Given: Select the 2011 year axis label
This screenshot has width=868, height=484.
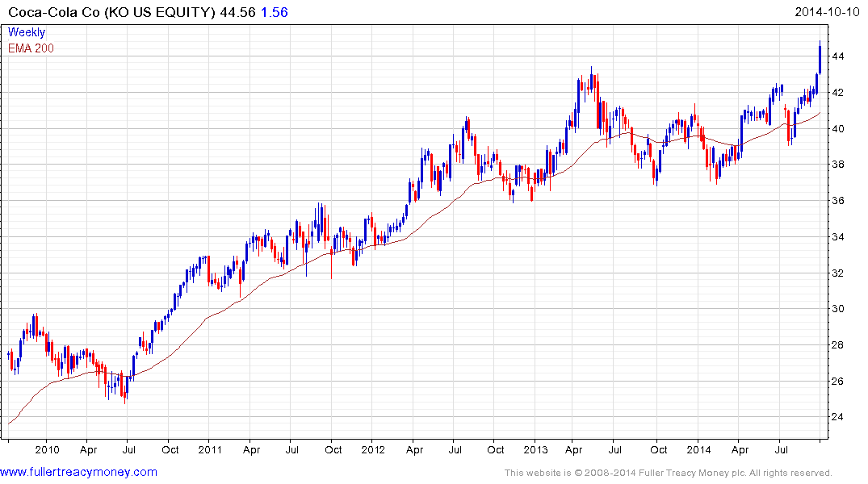Looking at the screenshot, I should coord(210,450).
